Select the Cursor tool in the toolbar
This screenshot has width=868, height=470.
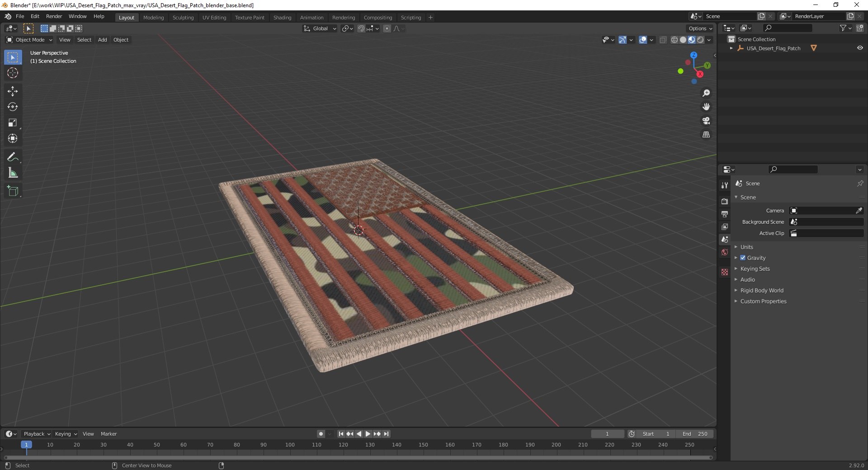(x=13, y=73)
